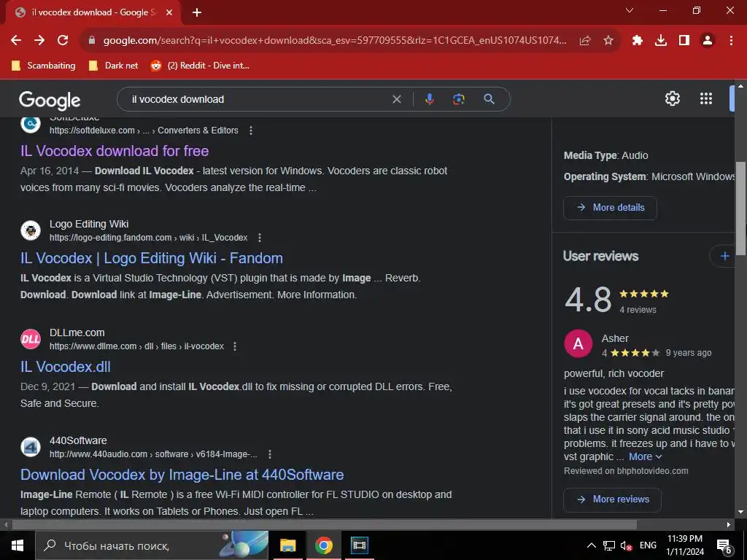The height and width of the screenshot is (560, 747).
Task: Expand Asher's review with More
Action: (645, 456)
